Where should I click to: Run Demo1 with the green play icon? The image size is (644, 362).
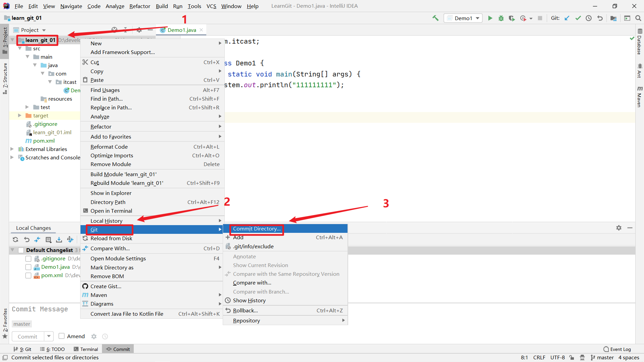pos(490,18)
